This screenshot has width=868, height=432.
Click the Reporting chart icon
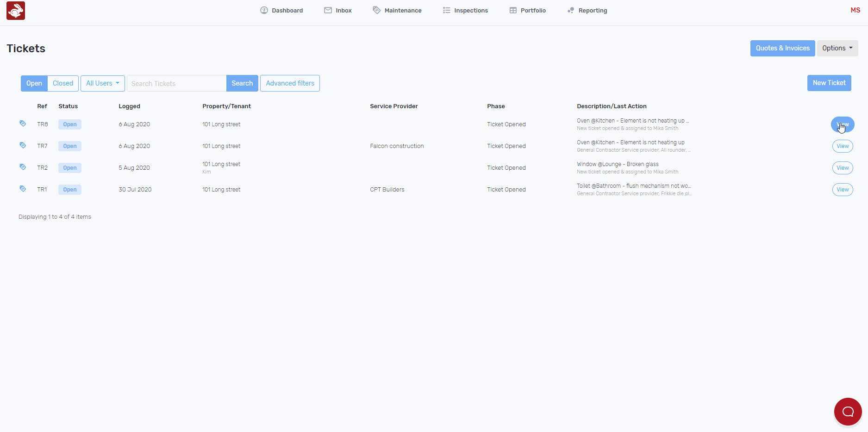click(x=571, y=10)
